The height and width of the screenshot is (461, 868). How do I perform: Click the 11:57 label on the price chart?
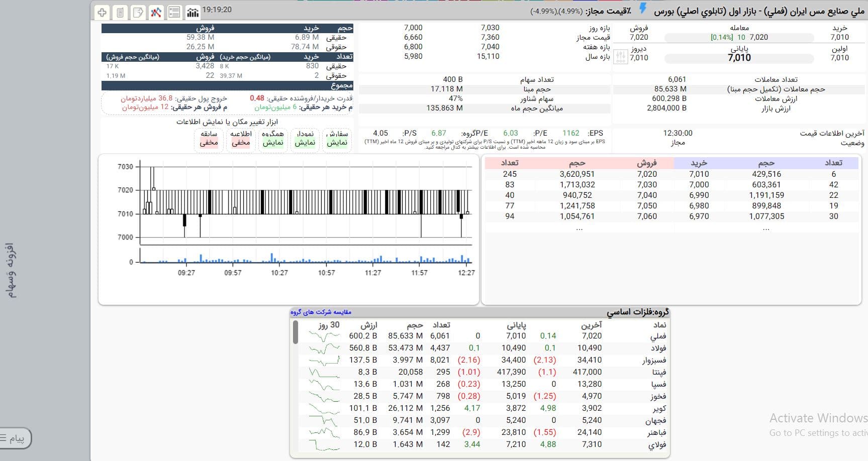[x=419, y=273]
